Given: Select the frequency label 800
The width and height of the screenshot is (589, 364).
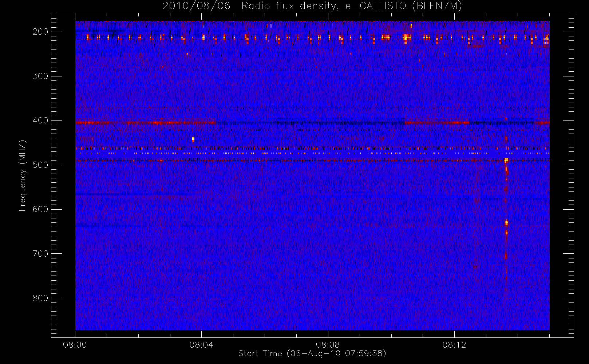Looking at the screenshot, I should (40, 298).
